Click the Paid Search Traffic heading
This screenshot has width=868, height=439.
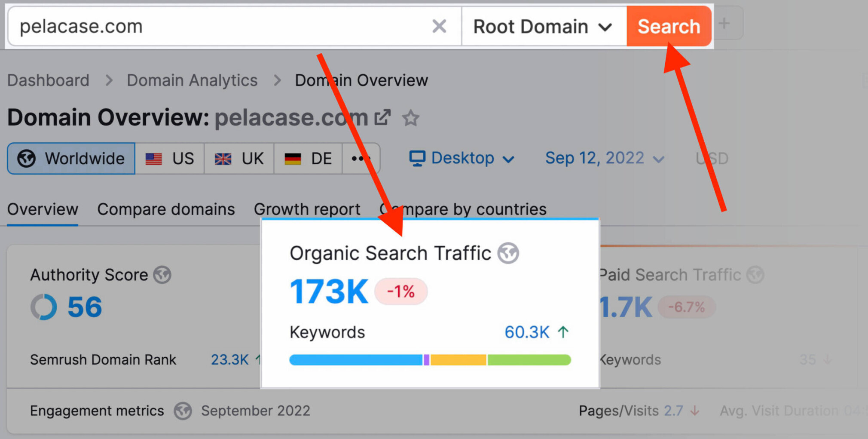coord(670,275)
